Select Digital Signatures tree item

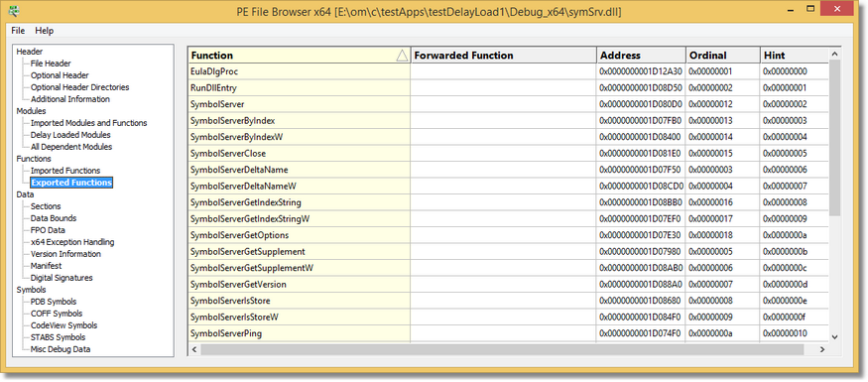coord(62,278)
